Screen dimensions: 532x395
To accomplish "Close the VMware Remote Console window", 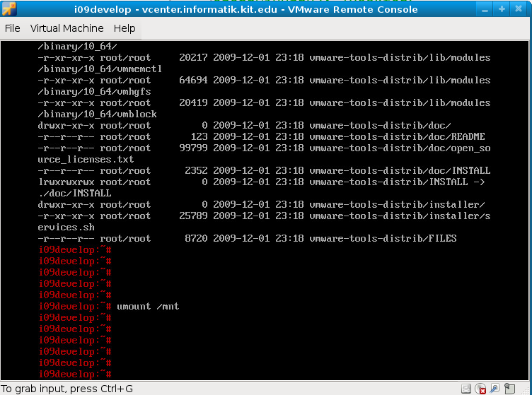I will (520, 9).
